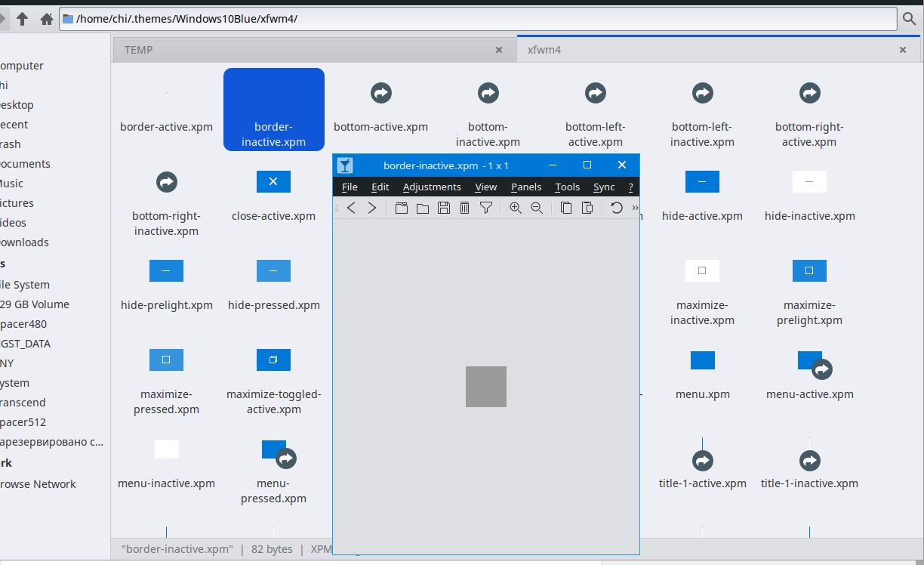924x565 pixels.
Task: Select menu.xpm file thumbnail
Action: 702,360
